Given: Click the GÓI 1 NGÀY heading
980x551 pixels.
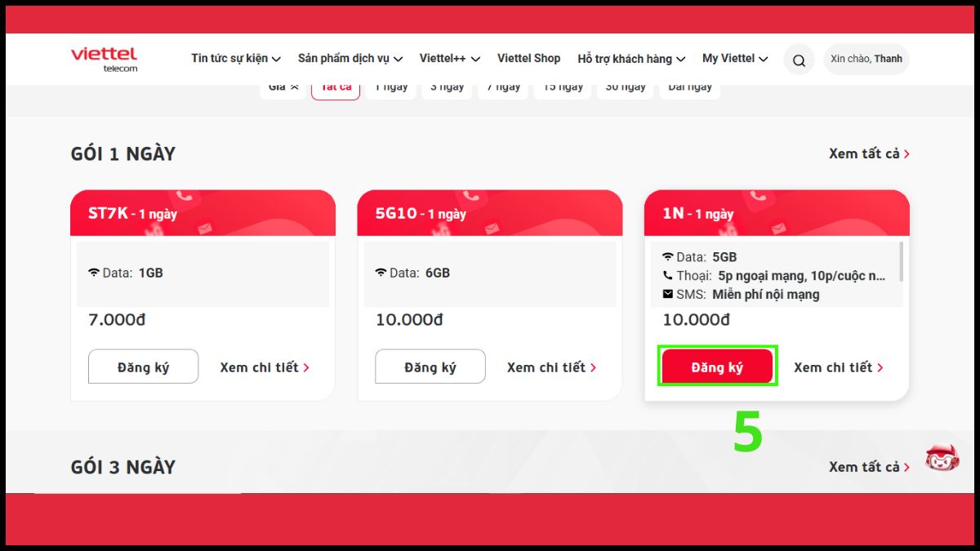Looking at the screenshot, I should pos(122,153).
